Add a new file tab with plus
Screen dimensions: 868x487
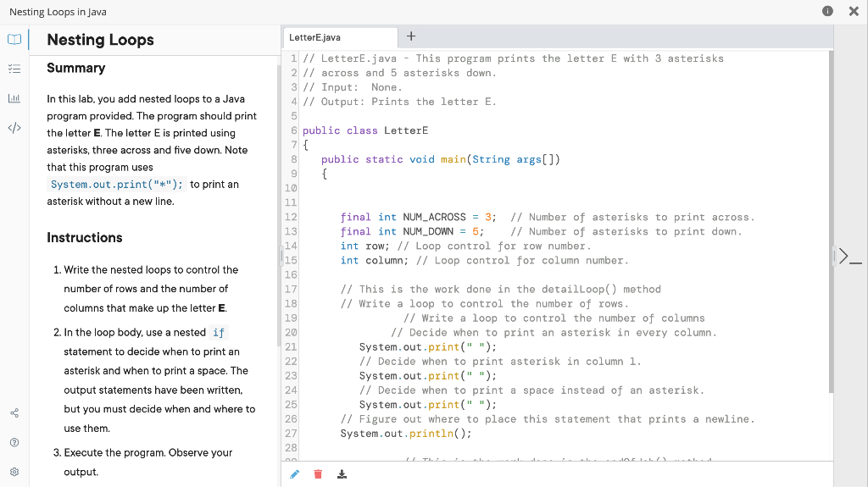(x=411, y=36)
